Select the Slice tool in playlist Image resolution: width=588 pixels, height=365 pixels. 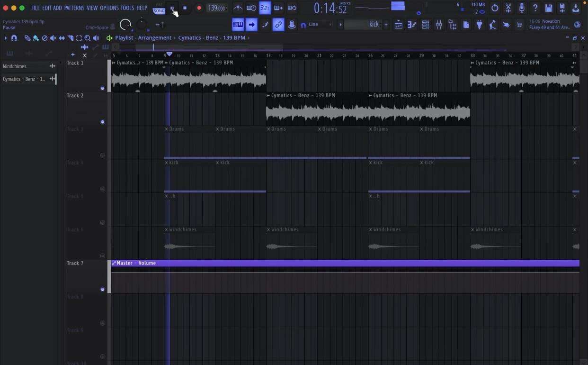click(x=71, y=38)
